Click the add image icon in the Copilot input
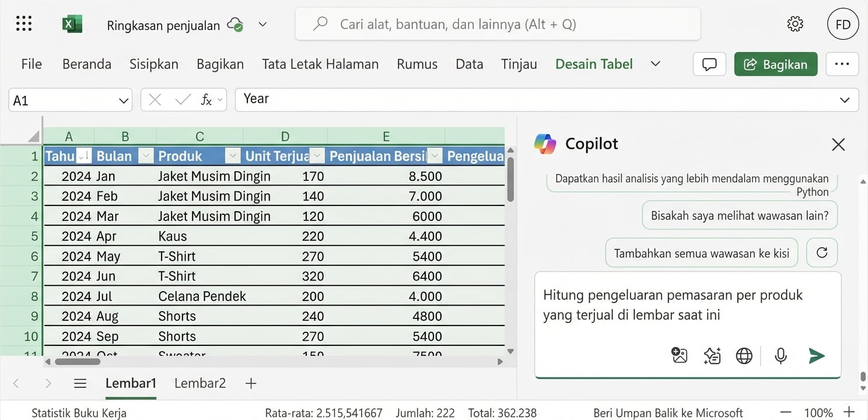 point(679,355)
